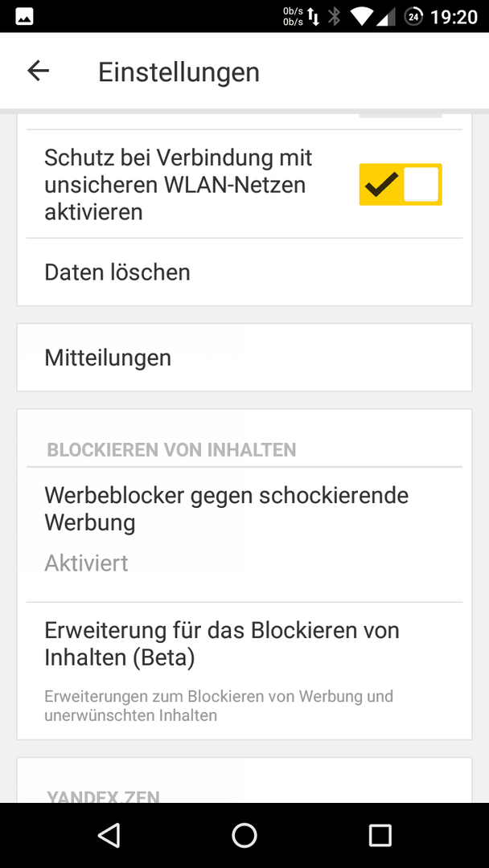The width and height of the screenshot is (489, 868).
Task: Tap the Blockieren von Inhalten section header
Action: (x=171, y=449)
